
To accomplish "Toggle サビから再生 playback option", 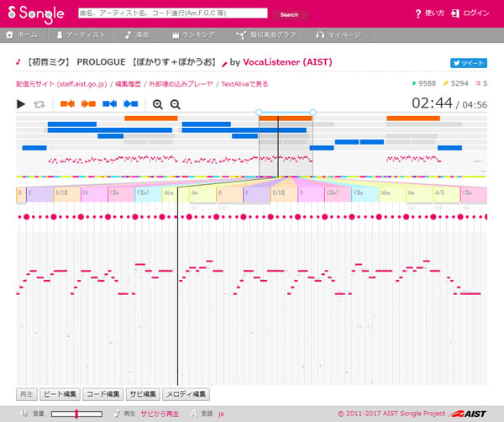I will pos(160,414).
